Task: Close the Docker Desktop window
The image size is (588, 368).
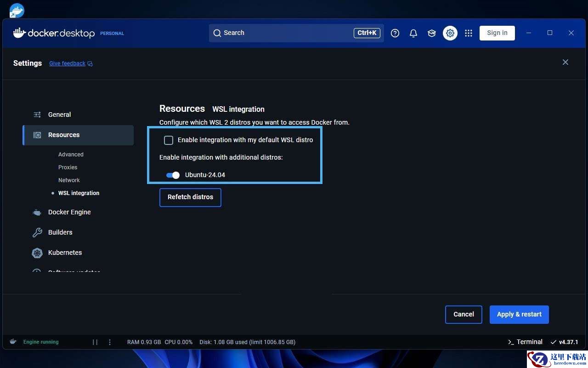Action: tap(571, 33)
